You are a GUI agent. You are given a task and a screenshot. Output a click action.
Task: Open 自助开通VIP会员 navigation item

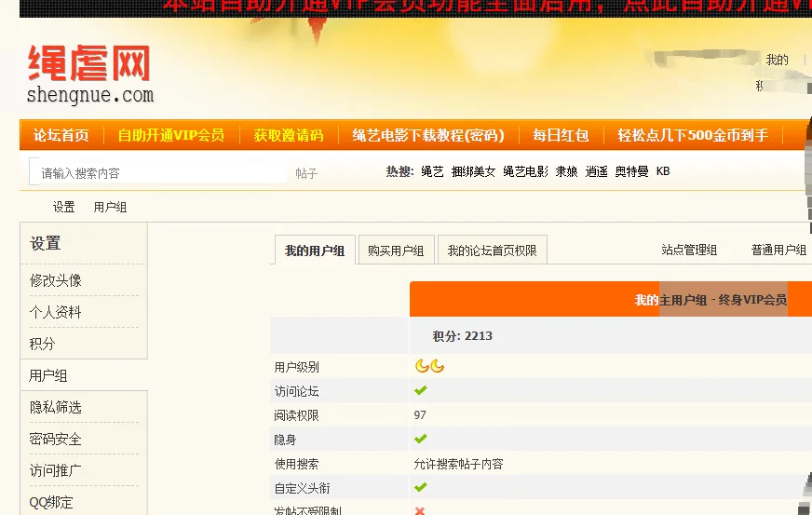171,135
